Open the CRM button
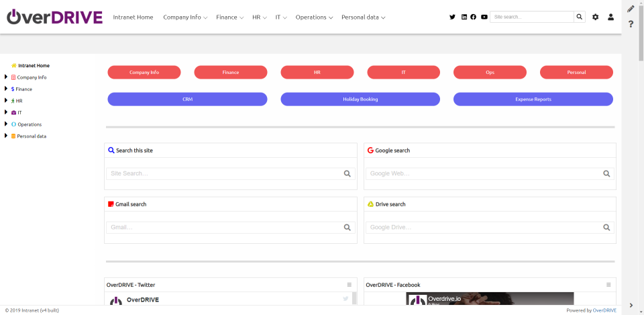644x315 pixels. click(187, 99)
